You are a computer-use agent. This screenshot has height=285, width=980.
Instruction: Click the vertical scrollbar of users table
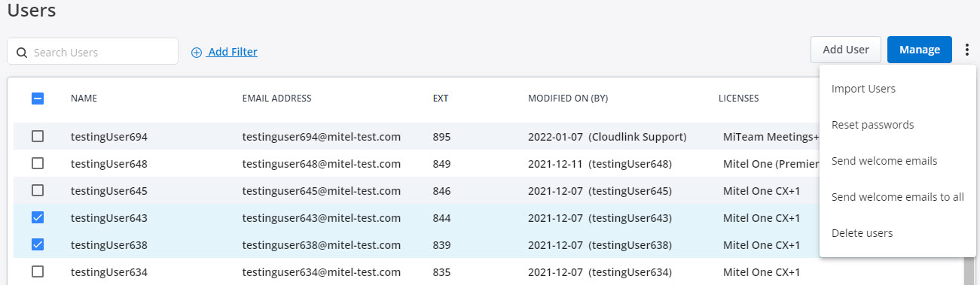pos(967,271)
